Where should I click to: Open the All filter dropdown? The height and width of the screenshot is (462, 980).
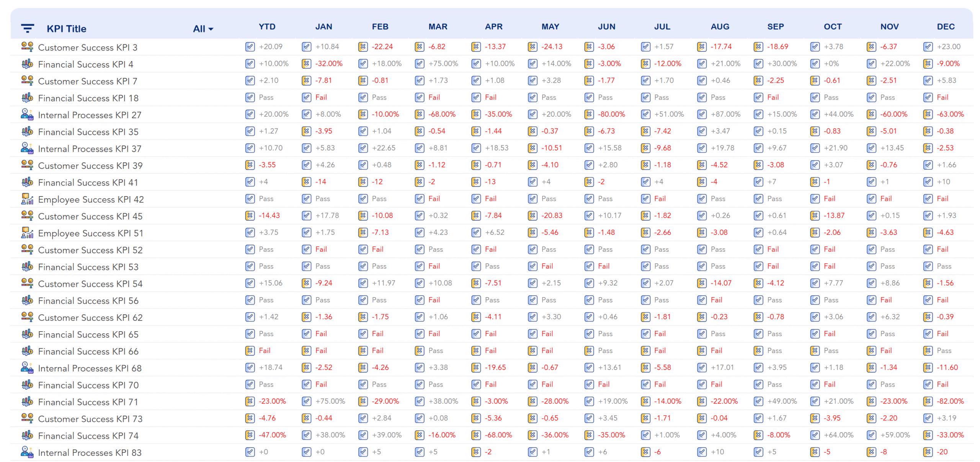203,28
